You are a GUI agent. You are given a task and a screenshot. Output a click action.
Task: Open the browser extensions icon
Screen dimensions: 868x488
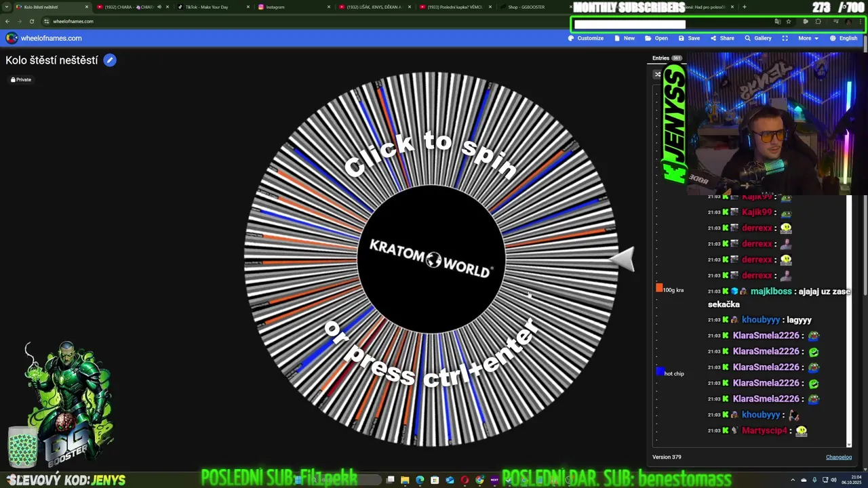click(x=818, y=21)
